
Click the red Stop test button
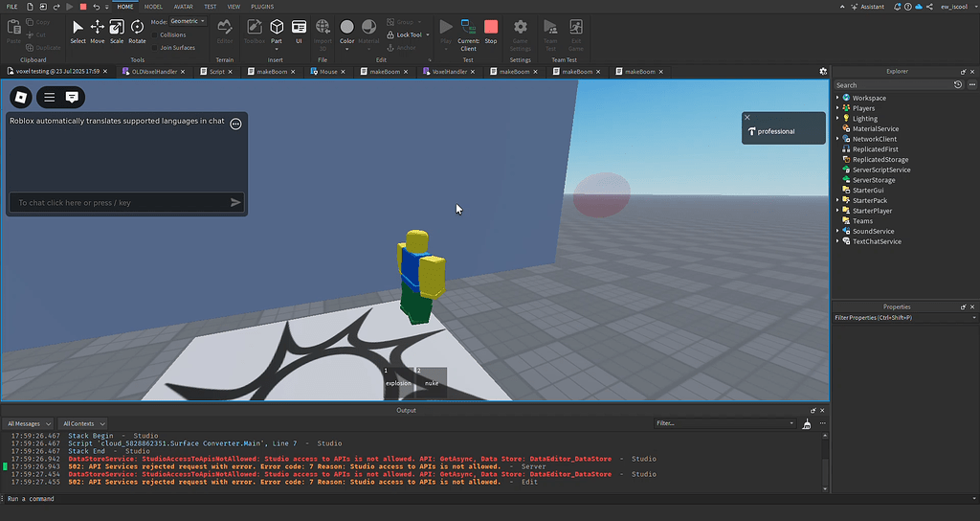[x=491, y=32]
